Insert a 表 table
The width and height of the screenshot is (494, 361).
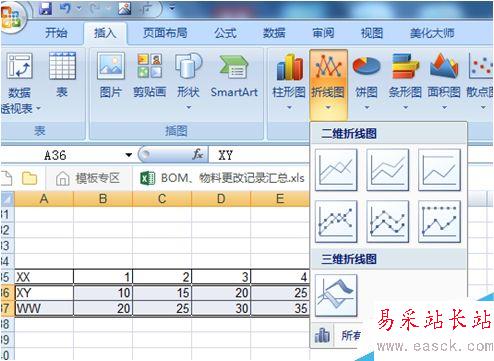[62, 75]
